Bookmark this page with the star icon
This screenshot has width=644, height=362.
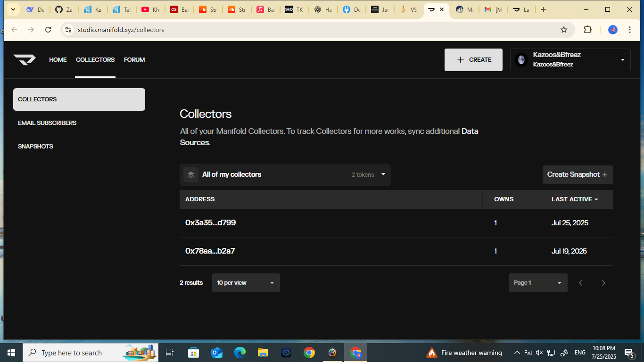tap(563, 30)
